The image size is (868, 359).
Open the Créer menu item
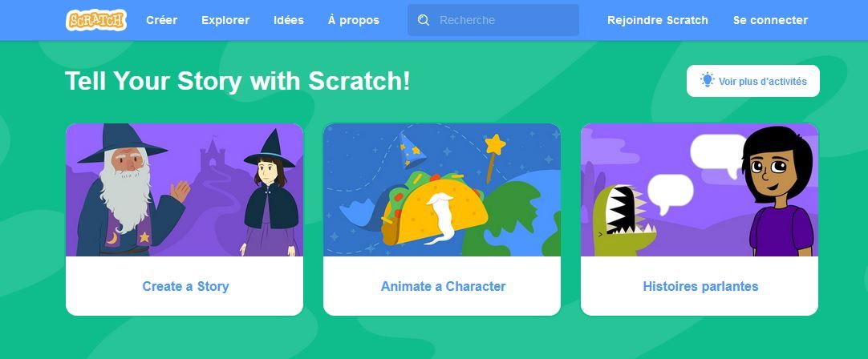click(x=161, y=20)
